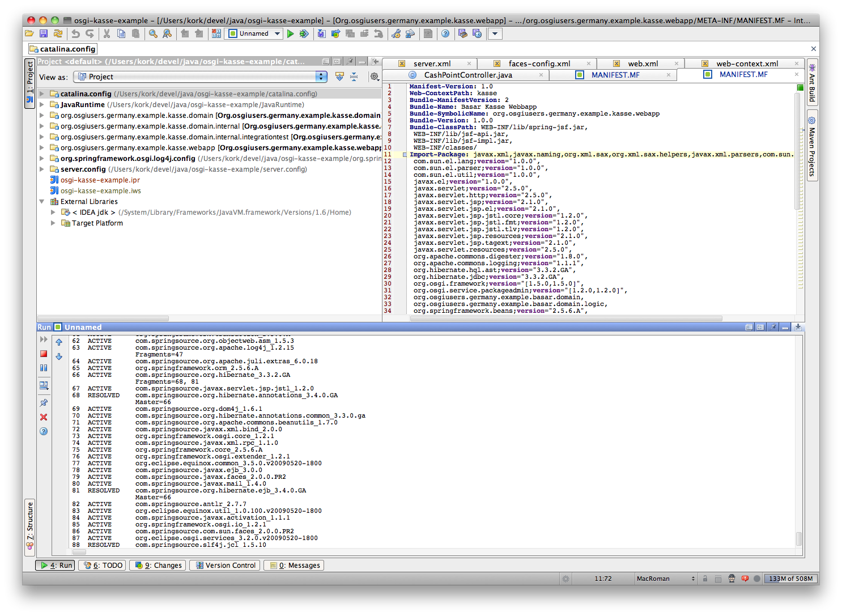
Task: Click the 133M of 508M memory indicator
Action: coord(790,579)
